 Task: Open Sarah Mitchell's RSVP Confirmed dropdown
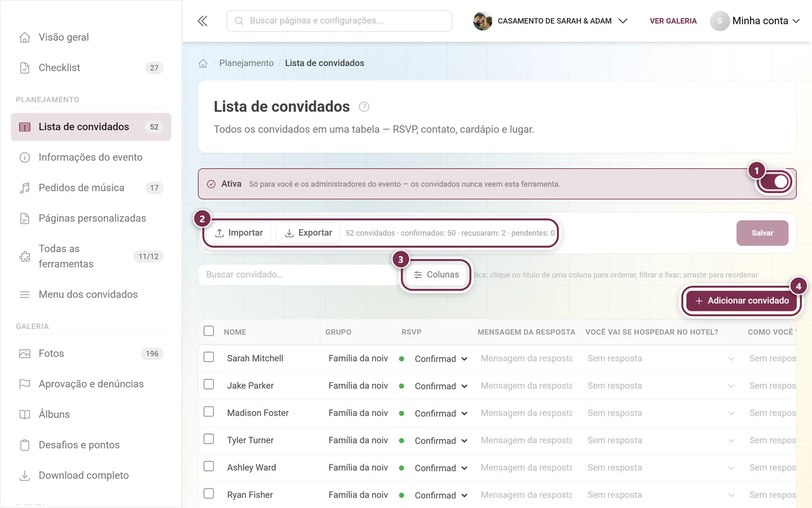441,359
